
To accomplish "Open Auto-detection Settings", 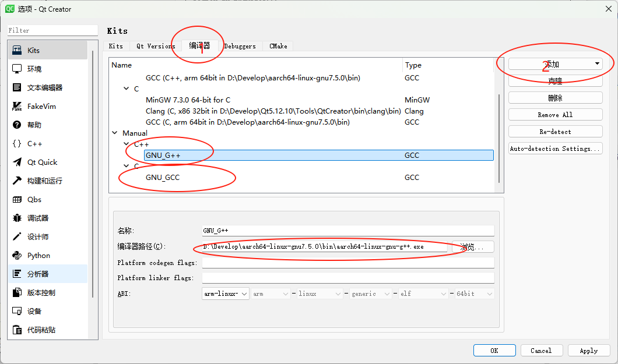I will tap(556, 149).
